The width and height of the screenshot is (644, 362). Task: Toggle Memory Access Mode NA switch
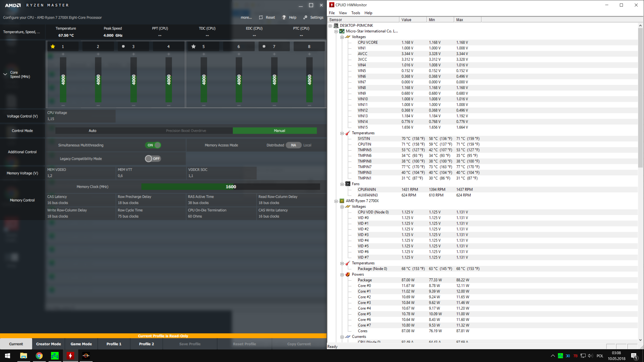[x=294, y=145]
